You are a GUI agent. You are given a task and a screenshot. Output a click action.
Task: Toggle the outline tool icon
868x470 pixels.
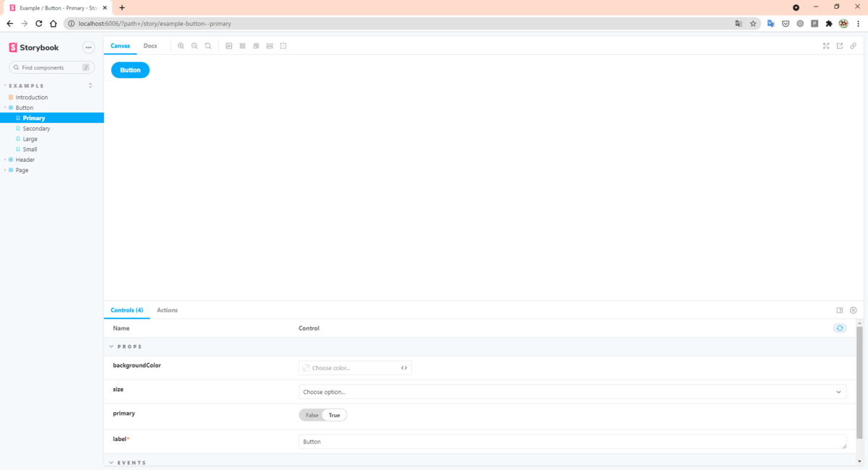pyautogui.click(x=284, y=46)
